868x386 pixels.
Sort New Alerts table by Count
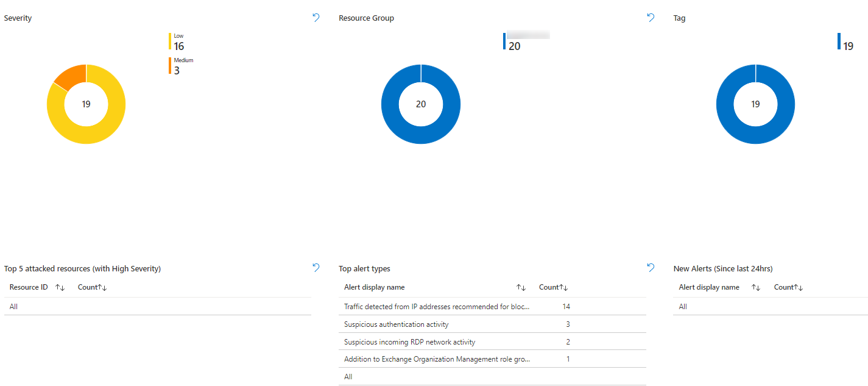tap(798, 287)
